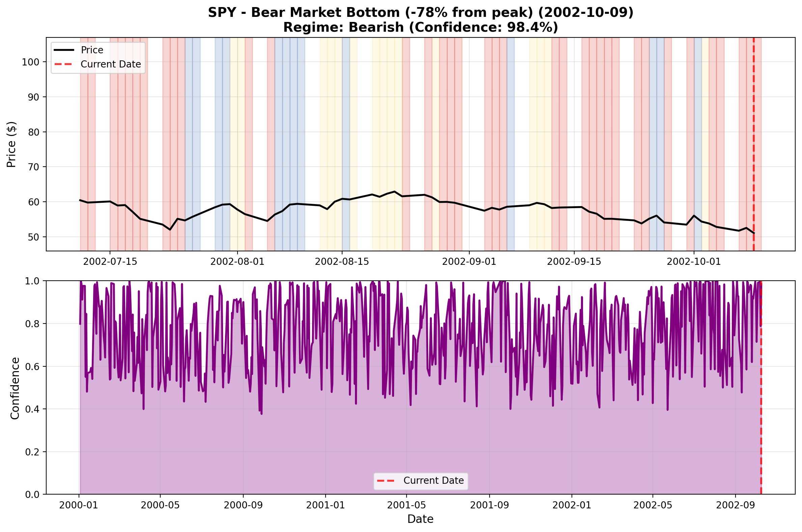Click the 2001-05 tick label on Date axis
Image resolution: width=802 pixels, height=532 pixels.
[x=406, y=505]
